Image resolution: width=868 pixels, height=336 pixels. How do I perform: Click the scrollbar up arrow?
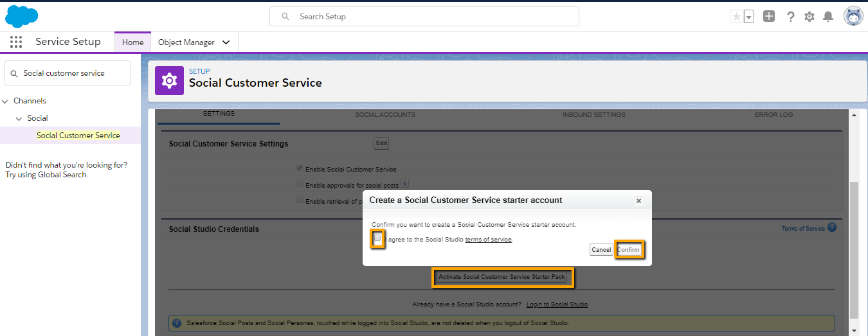click(x=854, y=115)
